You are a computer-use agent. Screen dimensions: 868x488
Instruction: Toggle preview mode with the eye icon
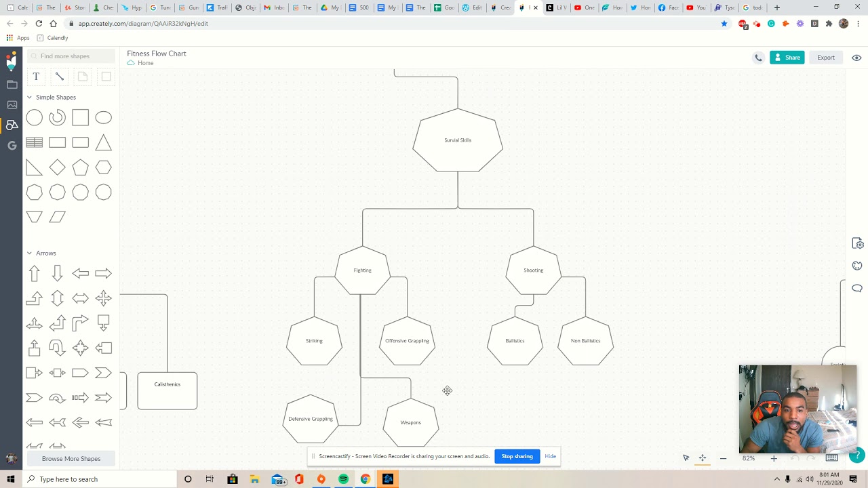click(856, 58)
